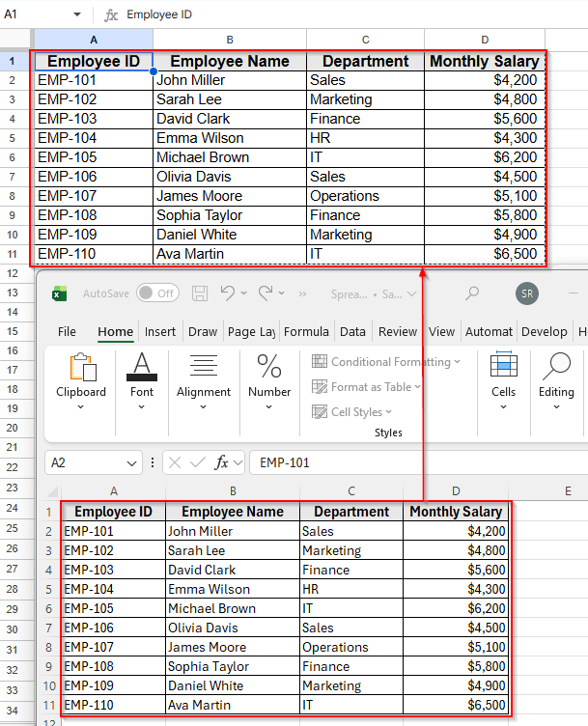588x726 pixels.
Task: Open the Cell Styles gallery
Action: point(351,411)
